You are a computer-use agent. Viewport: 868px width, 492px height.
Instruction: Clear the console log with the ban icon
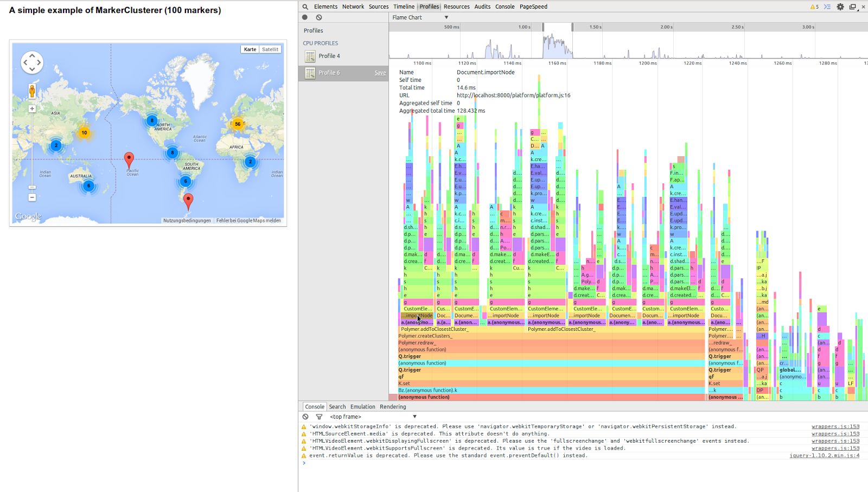point(305,417)
